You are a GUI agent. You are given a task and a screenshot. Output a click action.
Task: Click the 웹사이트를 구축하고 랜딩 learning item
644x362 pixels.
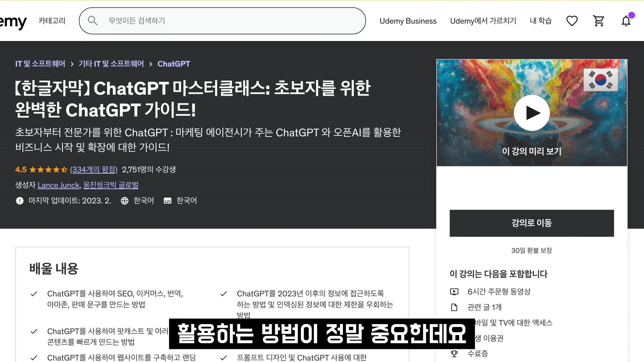[121, 357]
